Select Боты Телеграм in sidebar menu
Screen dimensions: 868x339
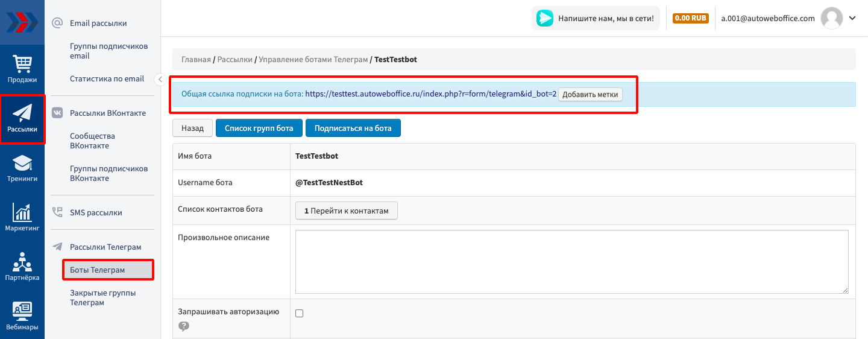(98, 270)
